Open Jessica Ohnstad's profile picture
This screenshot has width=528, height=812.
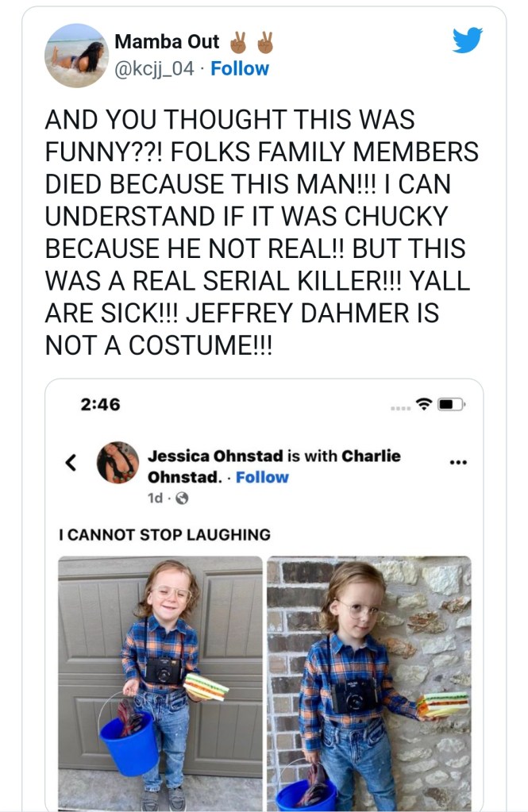[118, 462]
